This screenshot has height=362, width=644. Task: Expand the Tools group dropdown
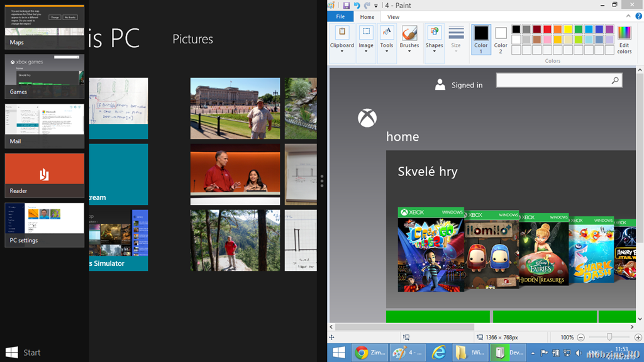coord(387,43)
